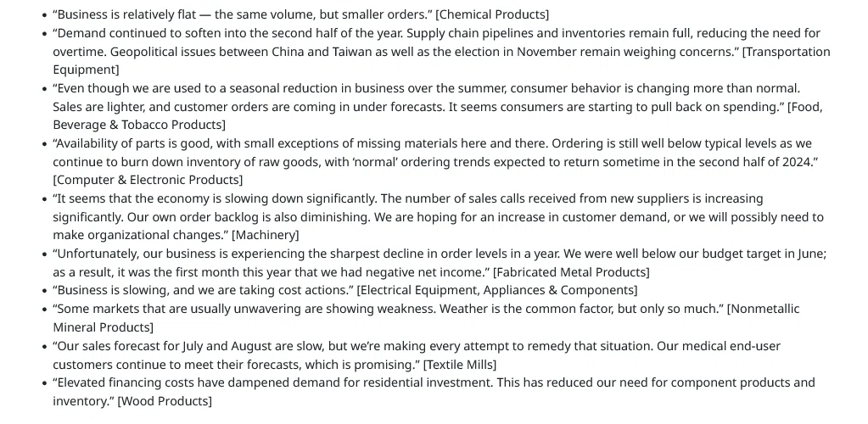Click the [Computer & Electronic Products] label
The image size is (868, 424).
click(148, 180)
